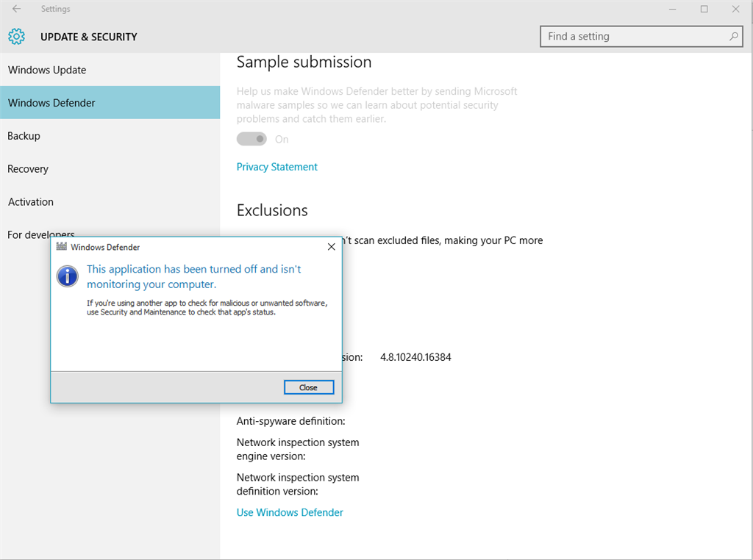This screenshot has width=753, height=560.
Task: Click Network inspection system definition version label
Action: click(x=298, y=484)
